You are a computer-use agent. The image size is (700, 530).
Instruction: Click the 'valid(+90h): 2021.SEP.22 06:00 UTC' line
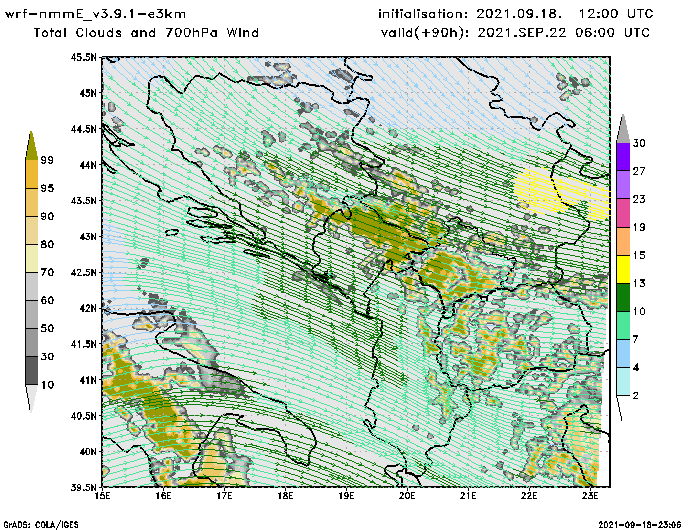pos(515,33)
